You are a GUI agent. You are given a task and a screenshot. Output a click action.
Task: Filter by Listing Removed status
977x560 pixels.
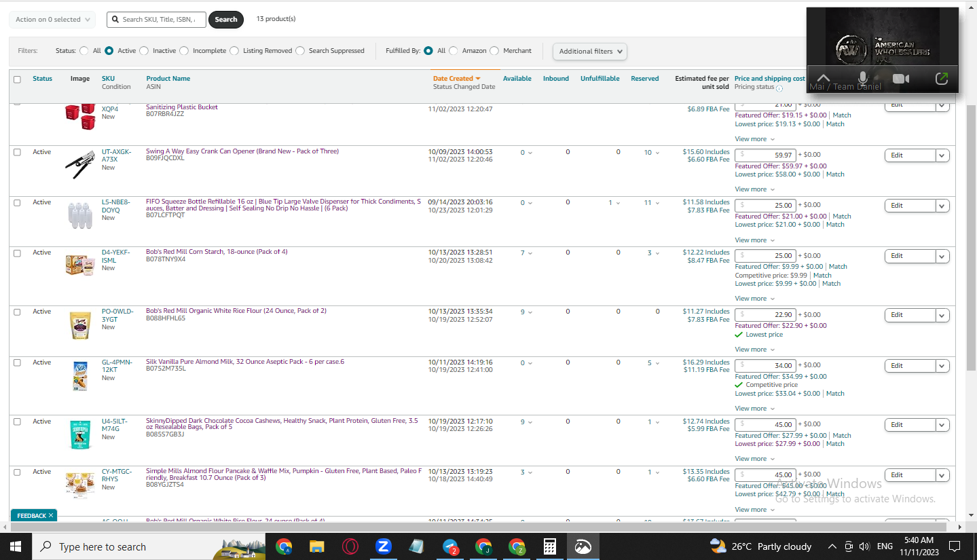tap(234, 51)
